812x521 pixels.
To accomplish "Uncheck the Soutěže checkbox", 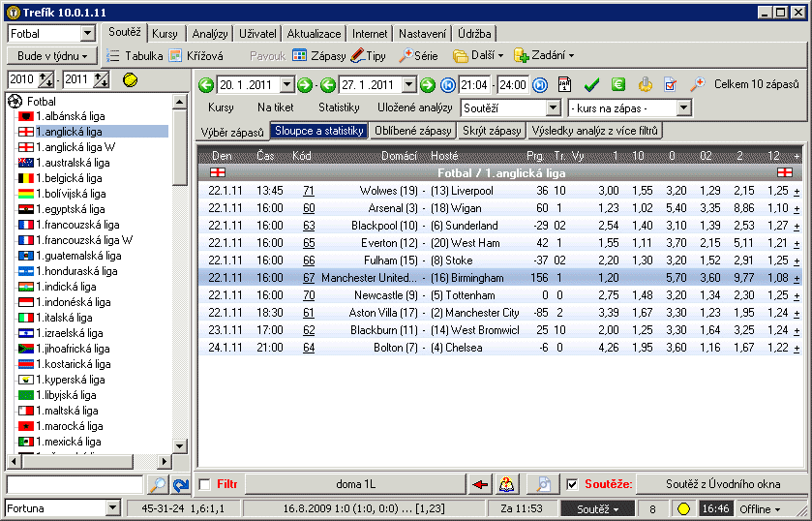I will [x=572, y=485].
